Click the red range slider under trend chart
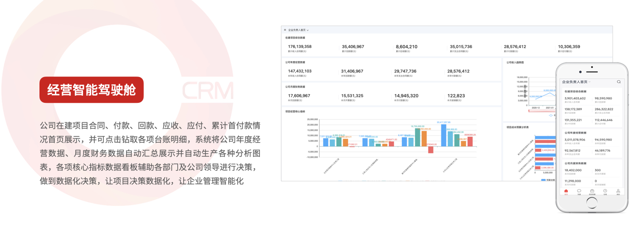This screenshot has width=644, height=241. (542, 111)
